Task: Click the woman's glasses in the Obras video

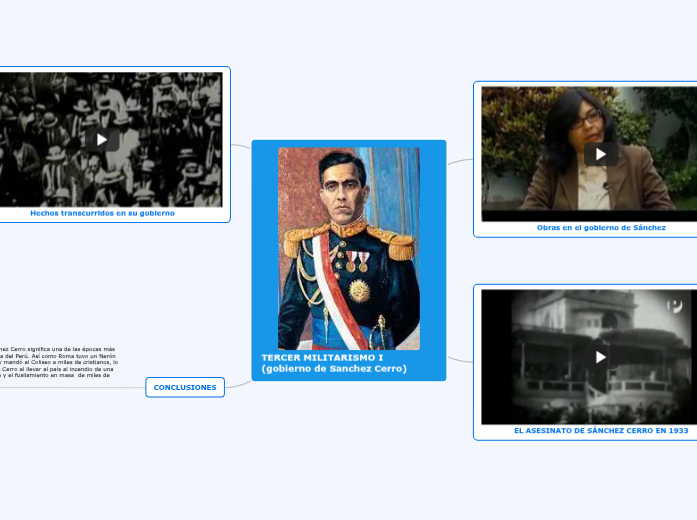Action: 586,120
